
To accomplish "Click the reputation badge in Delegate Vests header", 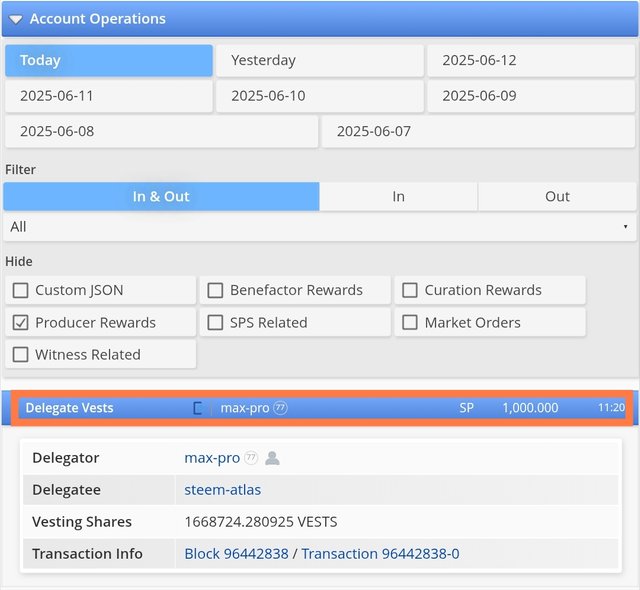I will click(x=280, y=408).
